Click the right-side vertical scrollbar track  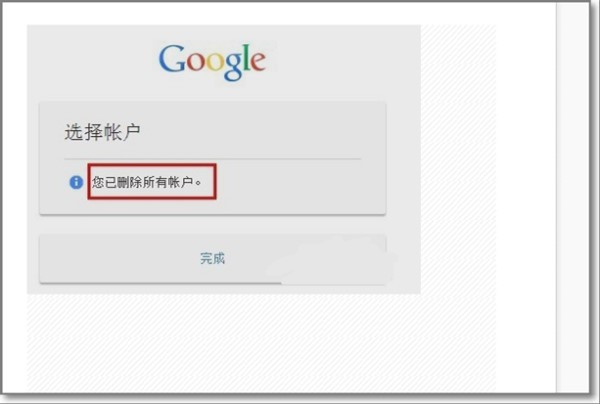[x=572, y=197]
